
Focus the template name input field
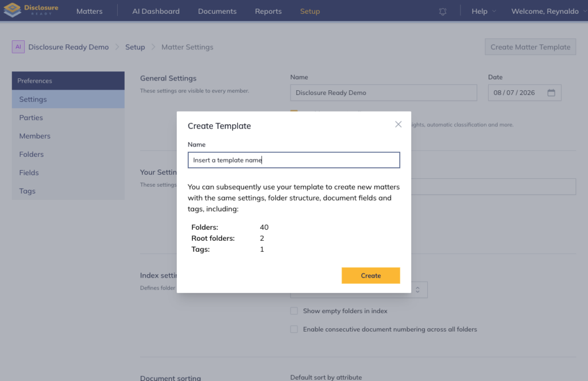coord(293,160)
